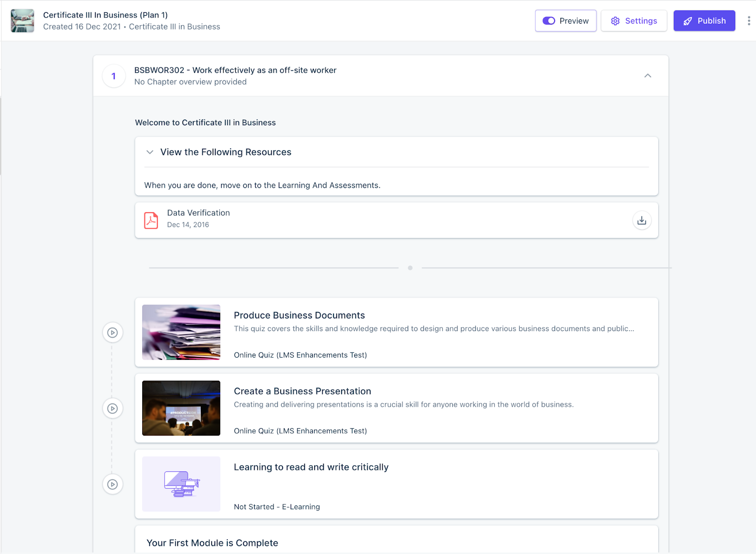
Task: Click the red PDF icon beside Data Verification
Action: 151,220
